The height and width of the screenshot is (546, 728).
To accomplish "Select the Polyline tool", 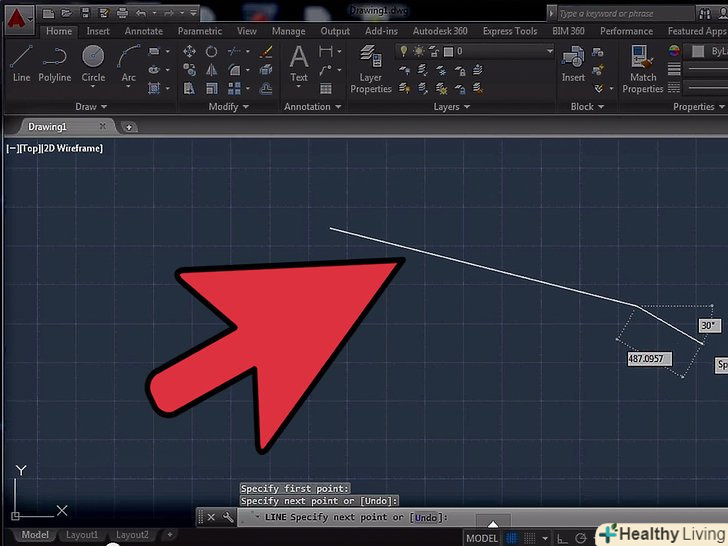I will (54, 64).
